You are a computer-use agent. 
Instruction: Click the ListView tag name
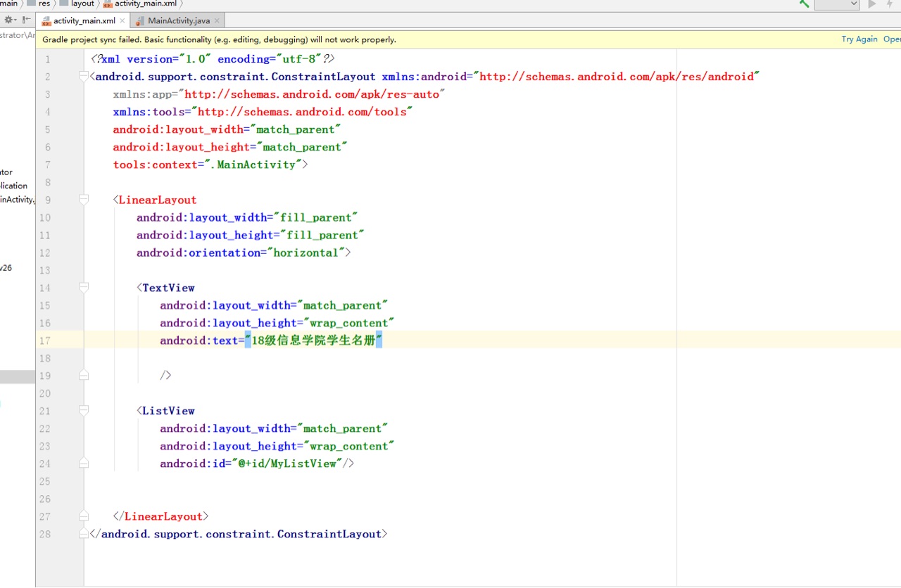pos(168,411)
